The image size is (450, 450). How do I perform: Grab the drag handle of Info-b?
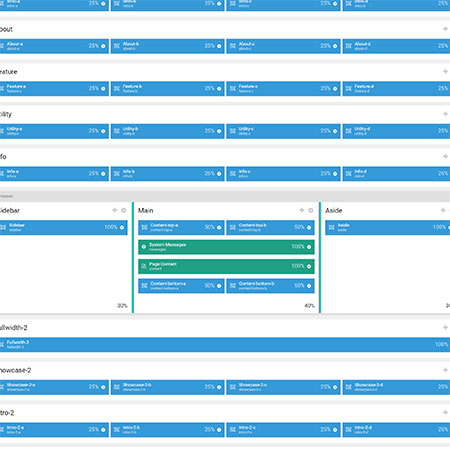(117, 174)
